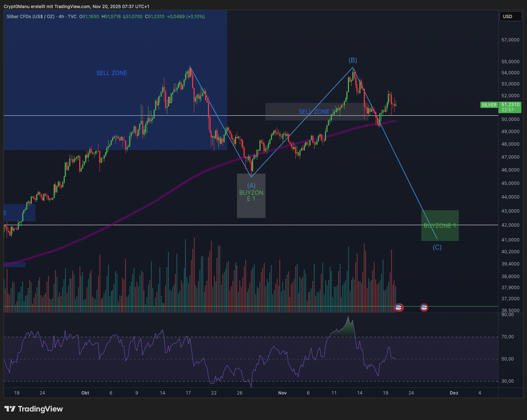Click the Dez label on time axis
This screenshot has width=527, height=420.
454,393
